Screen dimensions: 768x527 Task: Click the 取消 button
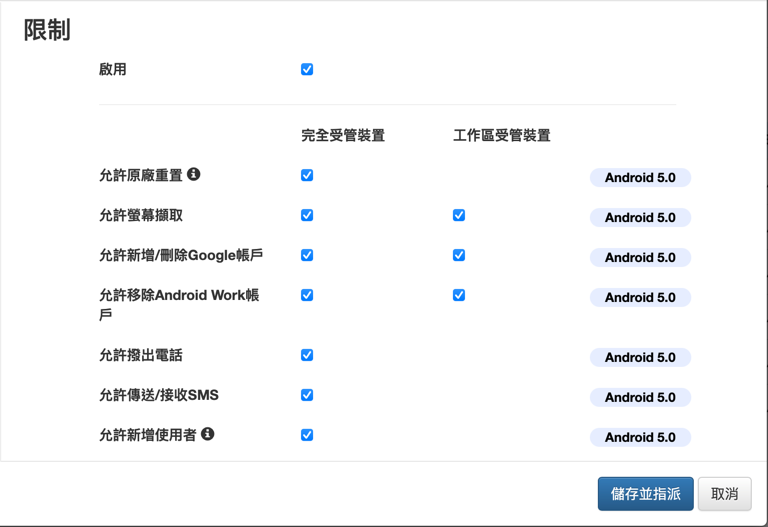coord(724,494)
